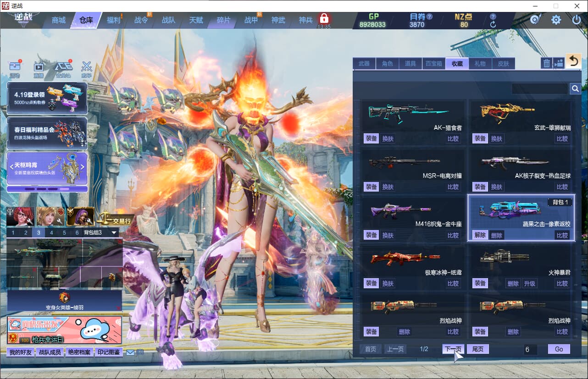Click the red padlock icon in top bar

tap(324, 19)
